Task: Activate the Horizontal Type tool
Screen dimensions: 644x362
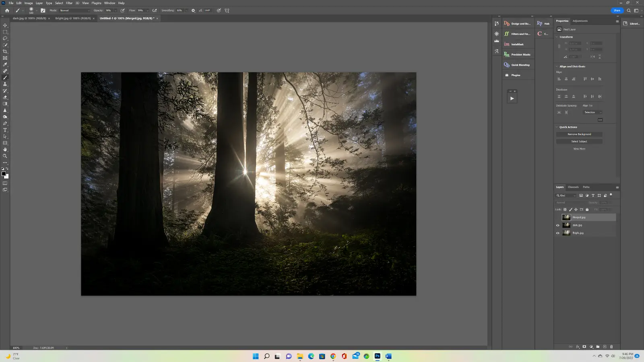Action: (5, 130)
